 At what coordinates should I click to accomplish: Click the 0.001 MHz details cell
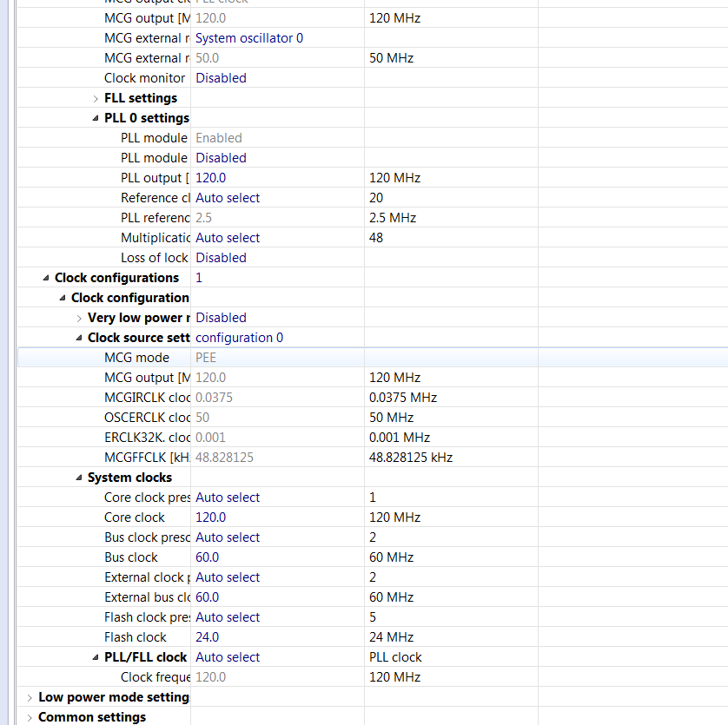click(400, 438)
